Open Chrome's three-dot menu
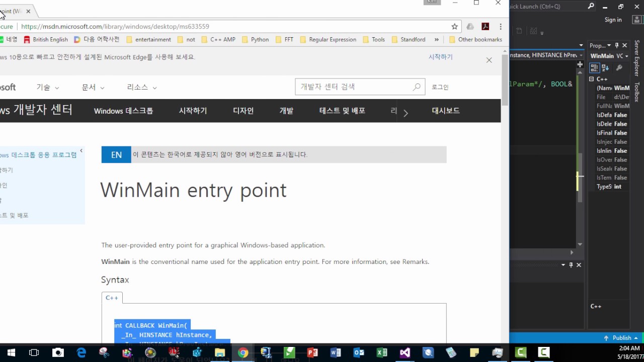Image resolution: width=644 pixels, height=362 pixels. 500,26
